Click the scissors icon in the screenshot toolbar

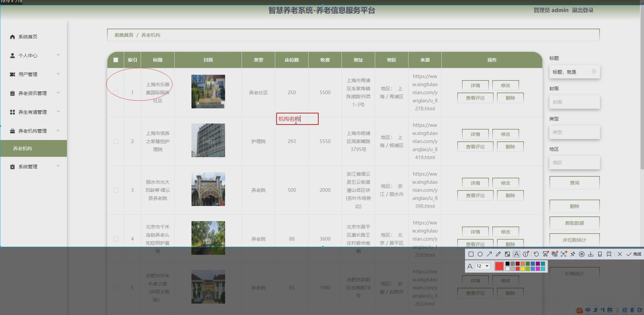545,254
